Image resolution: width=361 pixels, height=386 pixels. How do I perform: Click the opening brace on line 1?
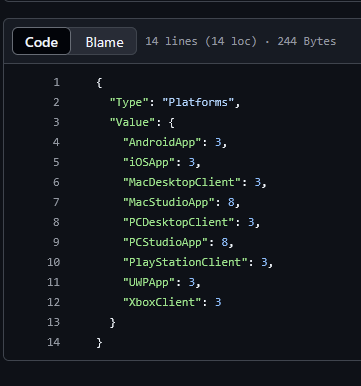coord(99,83)
